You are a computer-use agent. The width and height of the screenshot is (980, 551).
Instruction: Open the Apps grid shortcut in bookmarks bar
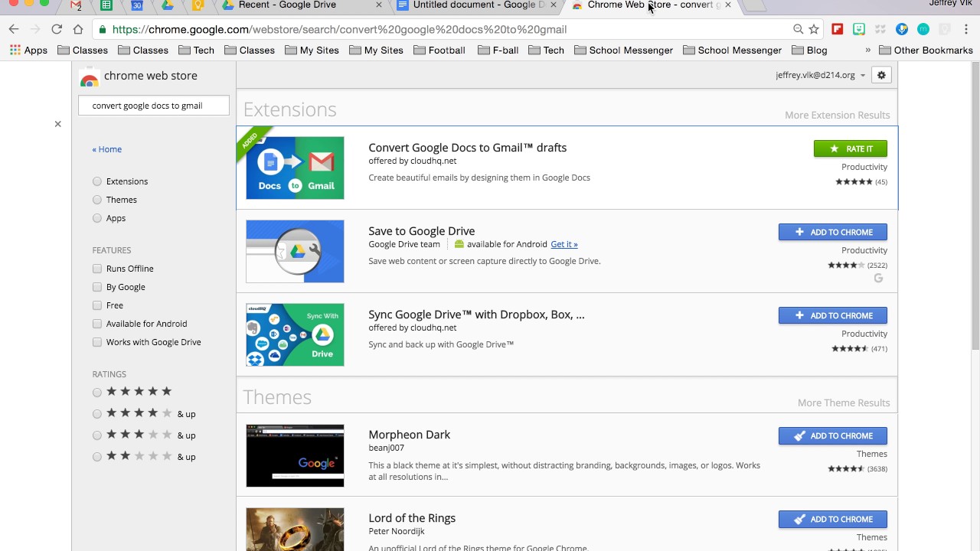[x=28, y=50]
